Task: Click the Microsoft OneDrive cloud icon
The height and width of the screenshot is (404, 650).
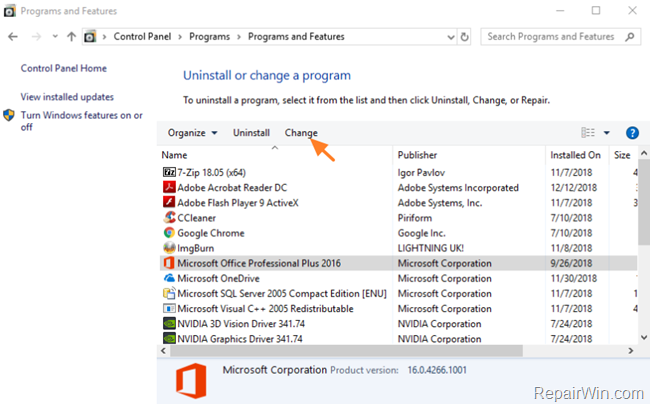Action: coord(169,278)
